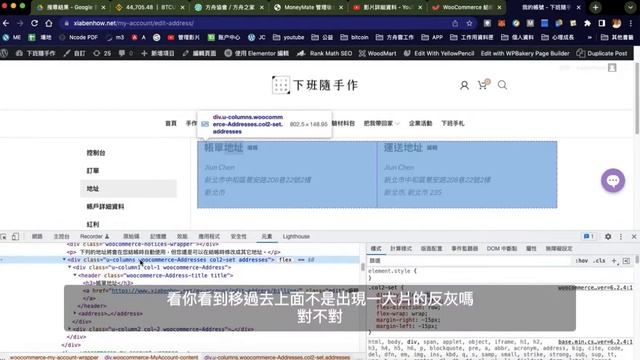This screenshot has height=360, width=640.
Task: Open the 其他書籤 bookmarks folder
Action: 617,37
